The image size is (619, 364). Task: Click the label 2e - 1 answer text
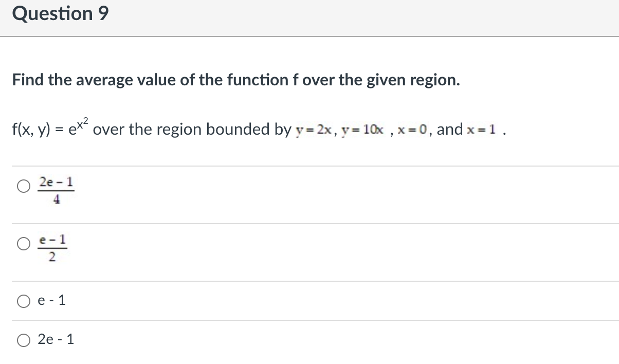pos(56,339)
